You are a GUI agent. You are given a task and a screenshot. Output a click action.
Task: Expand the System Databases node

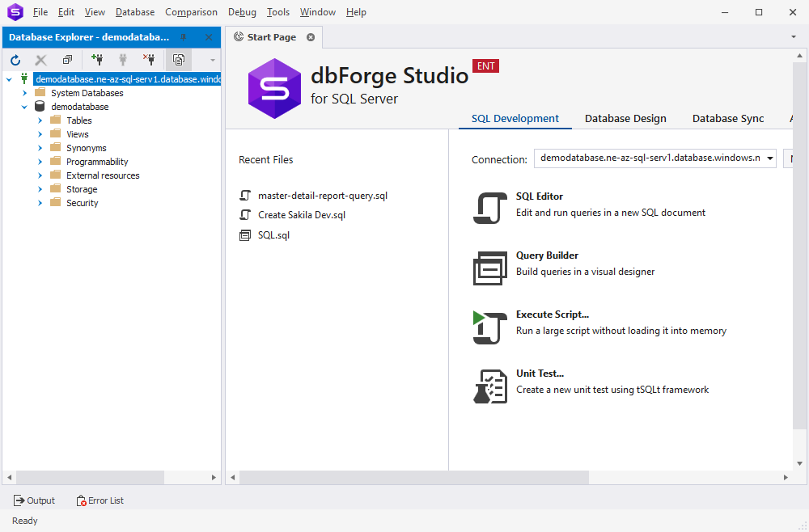click(x=24, y=93)
